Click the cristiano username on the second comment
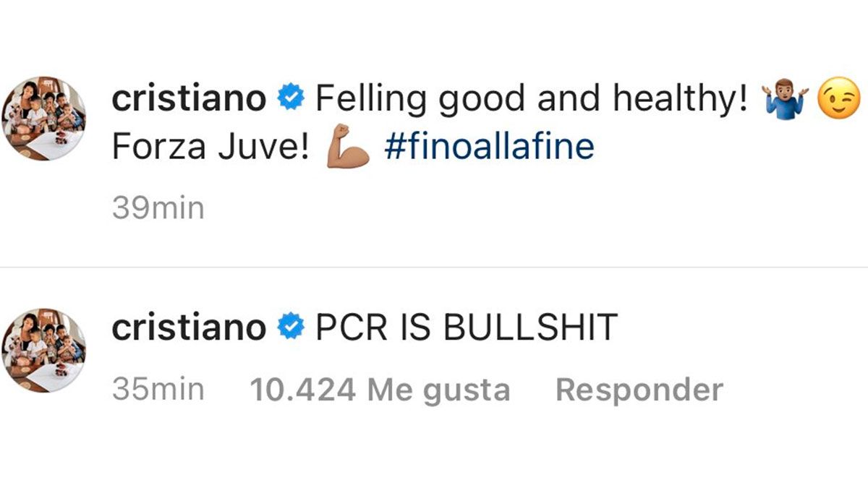The height and width of the screenshot is (488, 868). click(189, 328)
